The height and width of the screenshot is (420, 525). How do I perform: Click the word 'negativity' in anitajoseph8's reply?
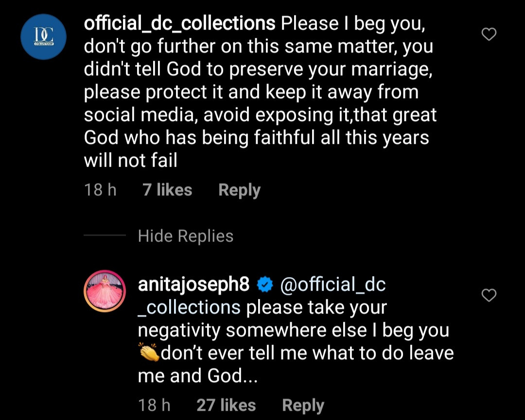coord(179,331)
